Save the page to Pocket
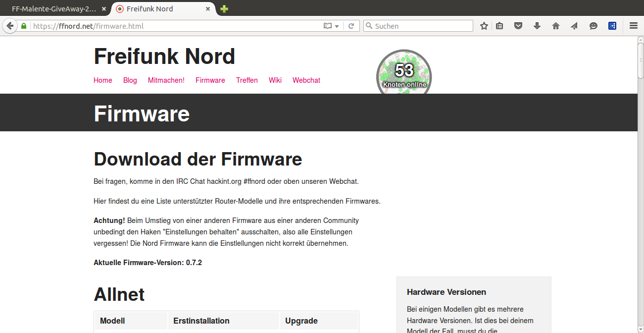The height and width of the screenshot is (333, 644). [x=518, y=26]
